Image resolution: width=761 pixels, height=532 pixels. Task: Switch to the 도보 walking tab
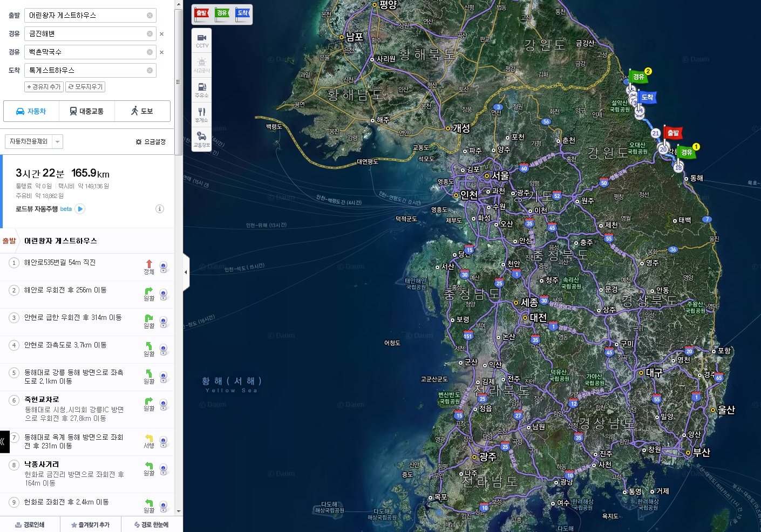click(x=142, y=111)
